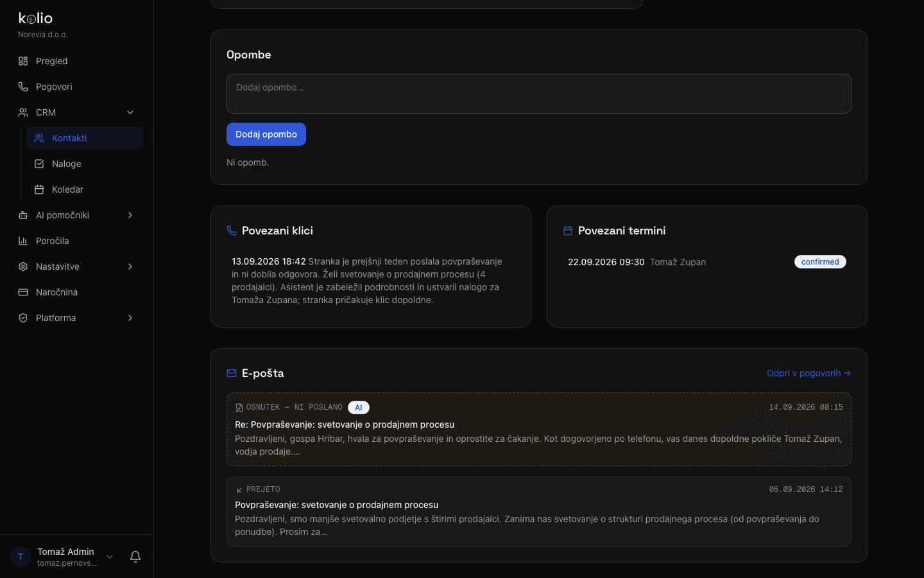This screenshot has width=924, height=578.
Task: Expand the AI pomočniki submenu
Action: point(130,215)
